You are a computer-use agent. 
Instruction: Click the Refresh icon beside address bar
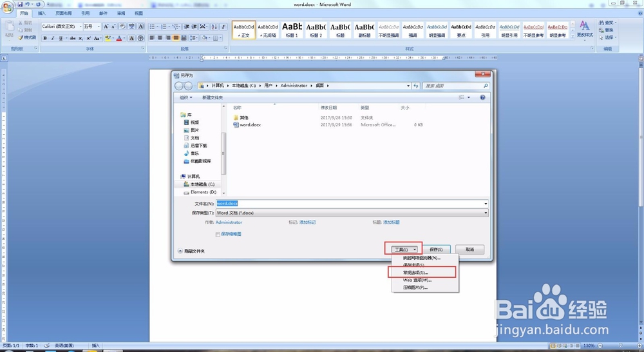pos(416,86)
